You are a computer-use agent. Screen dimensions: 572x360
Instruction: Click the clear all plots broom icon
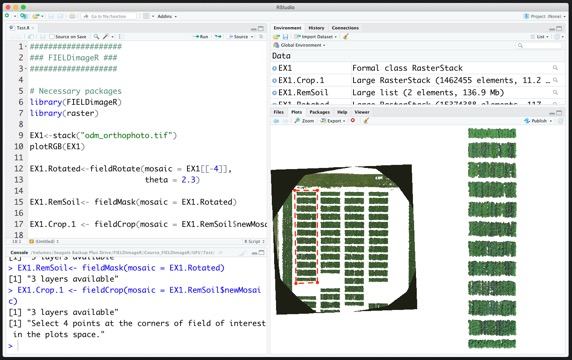(366, 121)
